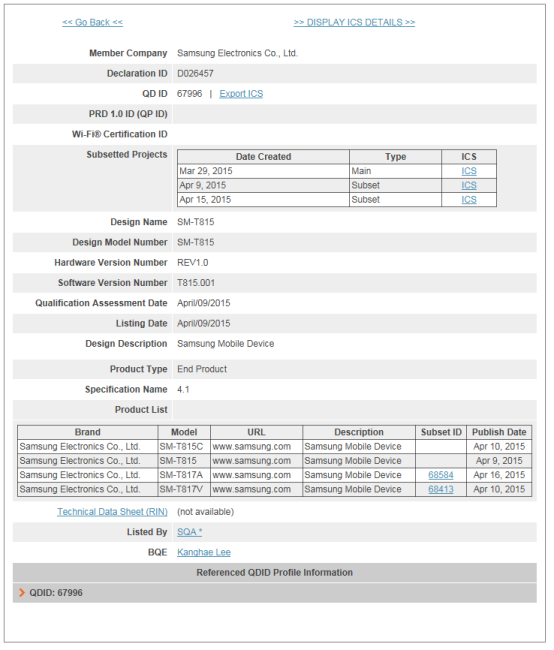Viewport: 554px width, 650px height.
Task: Click the Type column header
Action: (396, 157)
